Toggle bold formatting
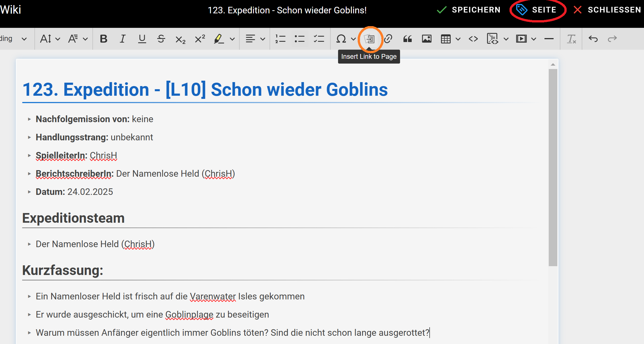This screenshot has height=344, width=644. click(x=103, y=39)
